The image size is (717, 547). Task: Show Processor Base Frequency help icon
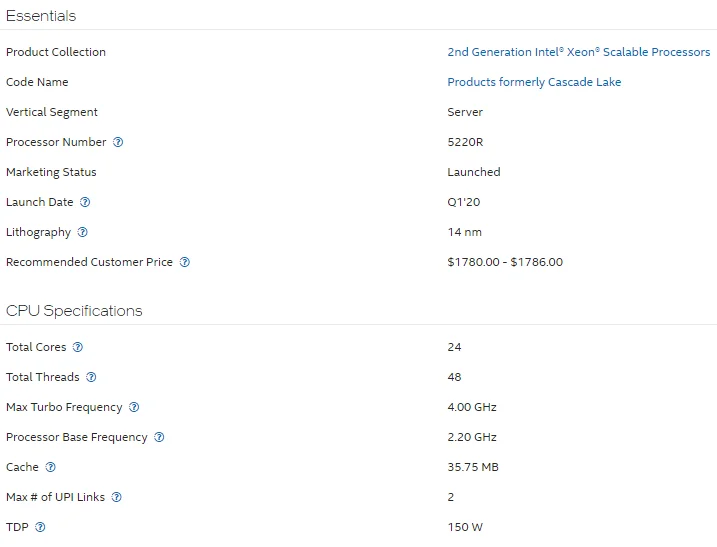(x=159, y=437)
